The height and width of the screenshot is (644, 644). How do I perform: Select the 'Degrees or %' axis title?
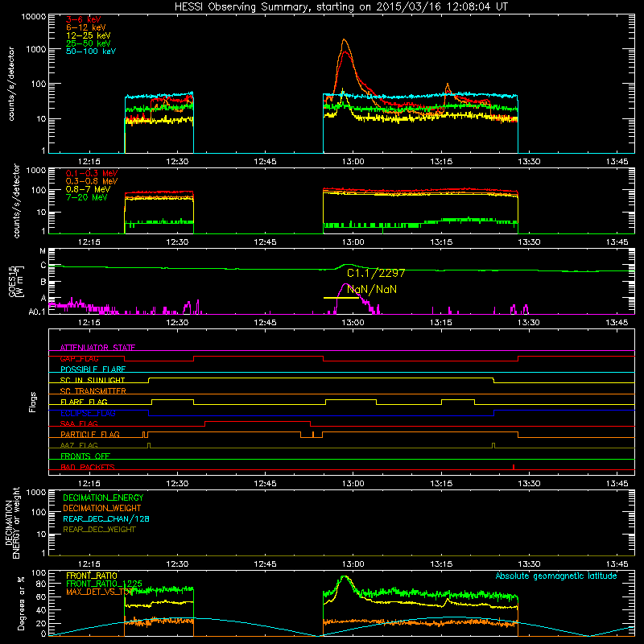tap(21, 604)
